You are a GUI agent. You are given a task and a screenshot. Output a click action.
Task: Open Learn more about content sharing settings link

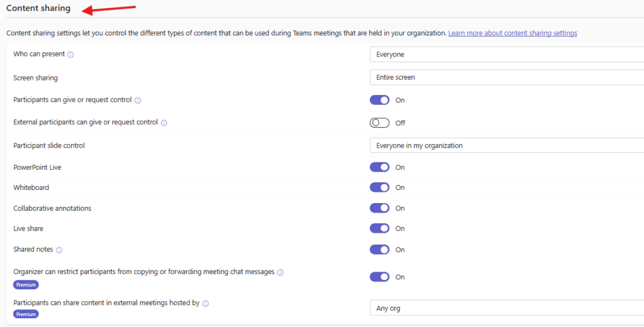(512, 33)
